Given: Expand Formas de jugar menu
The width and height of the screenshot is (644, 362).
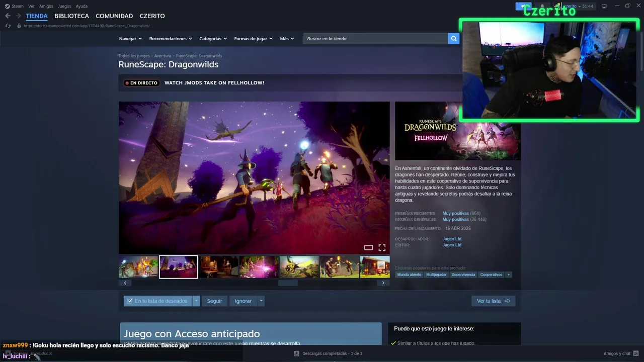Looking at the screenshot, I should click(253, 39).
